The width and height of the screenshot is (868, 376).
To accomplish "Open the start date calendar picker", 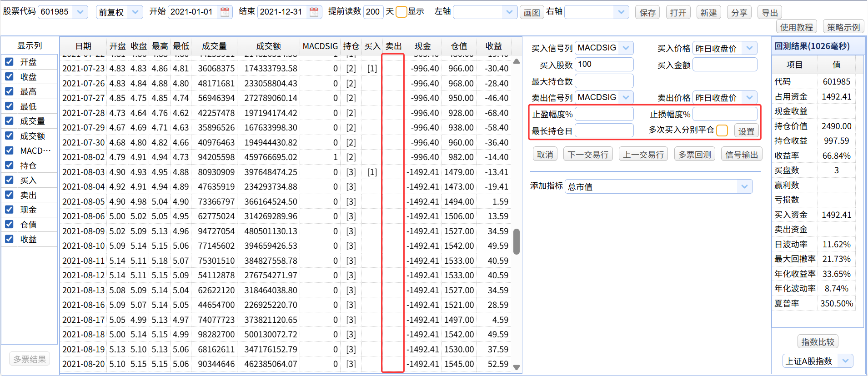I will (x=225, y=12).
